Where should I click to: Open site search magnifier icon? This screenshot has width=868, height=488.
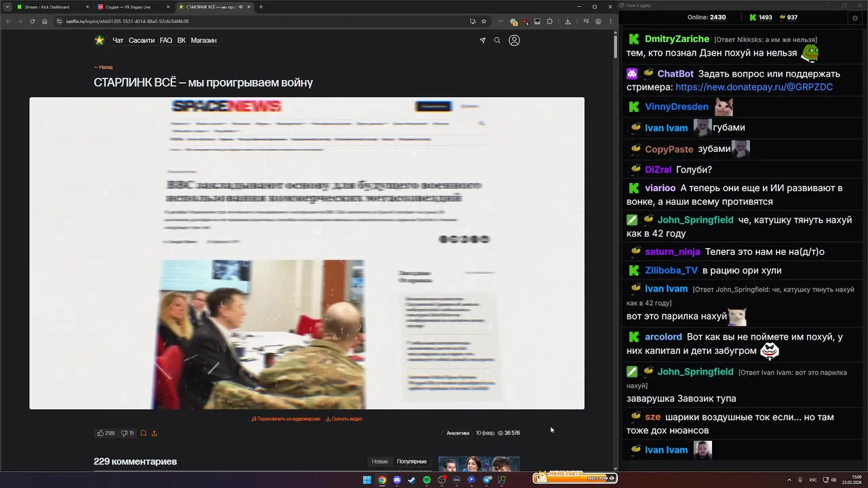(497, 41)
